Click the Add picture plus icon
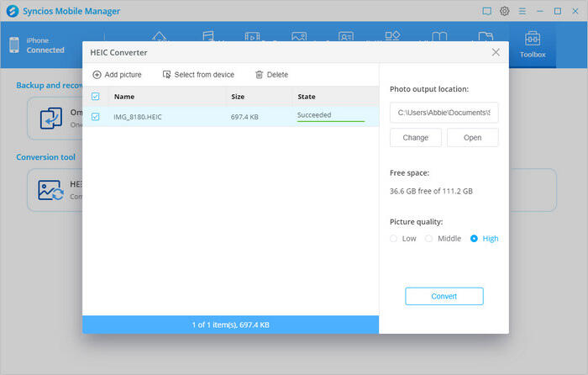This screenshot has width=588, height=375. (97, 75)
